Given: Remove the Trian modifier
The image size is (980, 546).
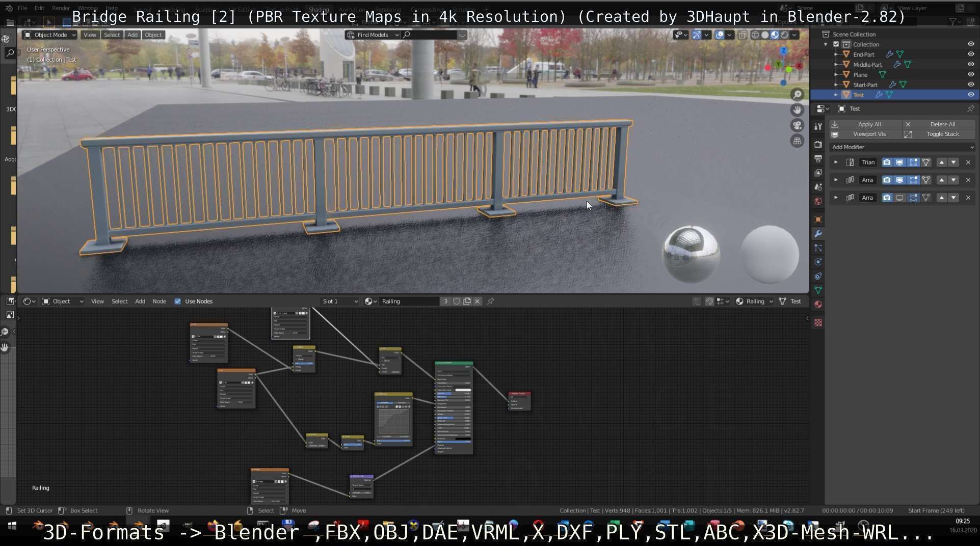Looking at the screenshot, I should [968, 162].
